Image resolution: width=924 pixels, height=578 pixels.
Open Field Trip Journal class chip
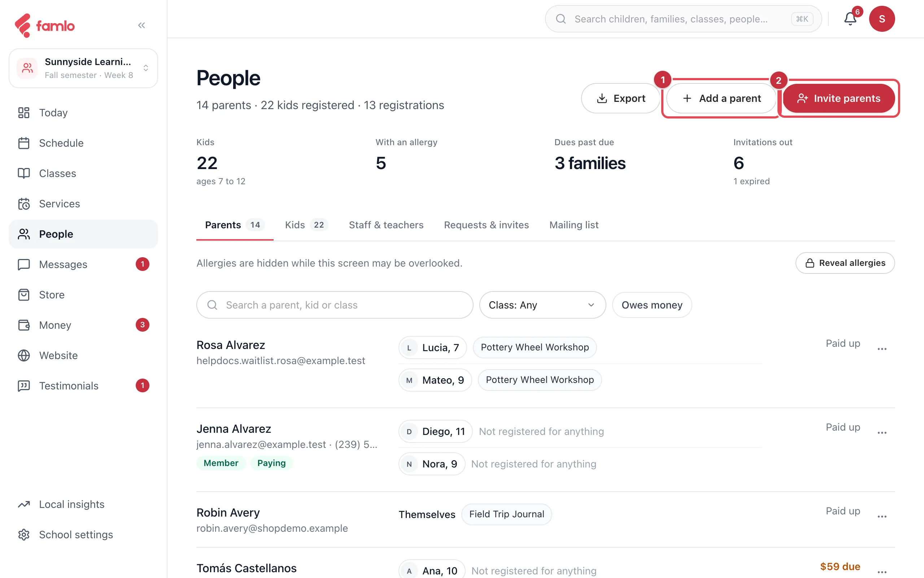pyautogui.click(x=506, y=514)
